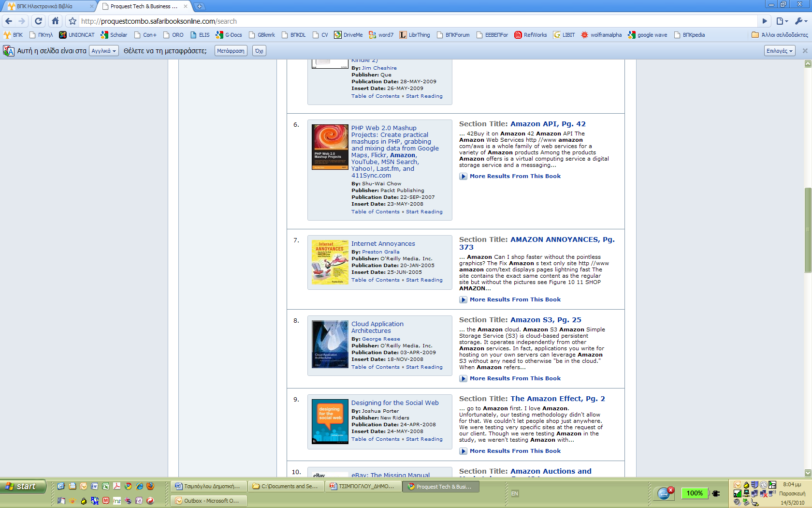Open the G-Docs bookmark

click(x=229, y=35)
